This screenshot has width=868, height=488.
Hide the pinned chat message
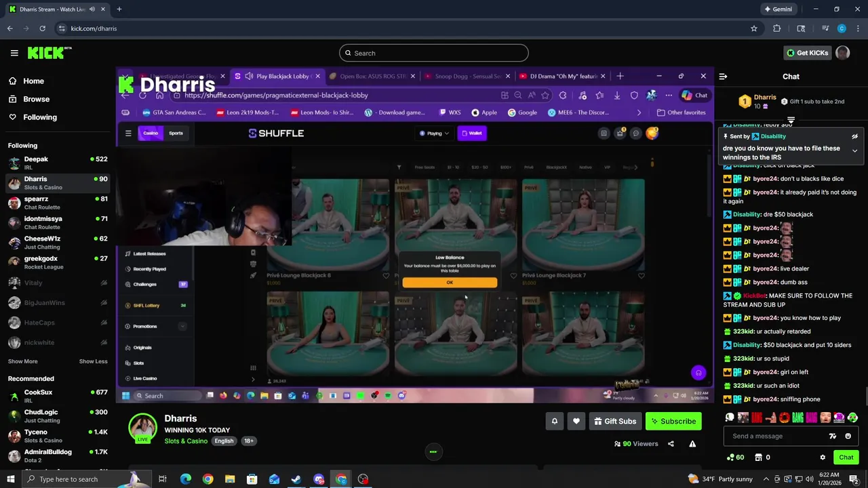pos(854,136)
